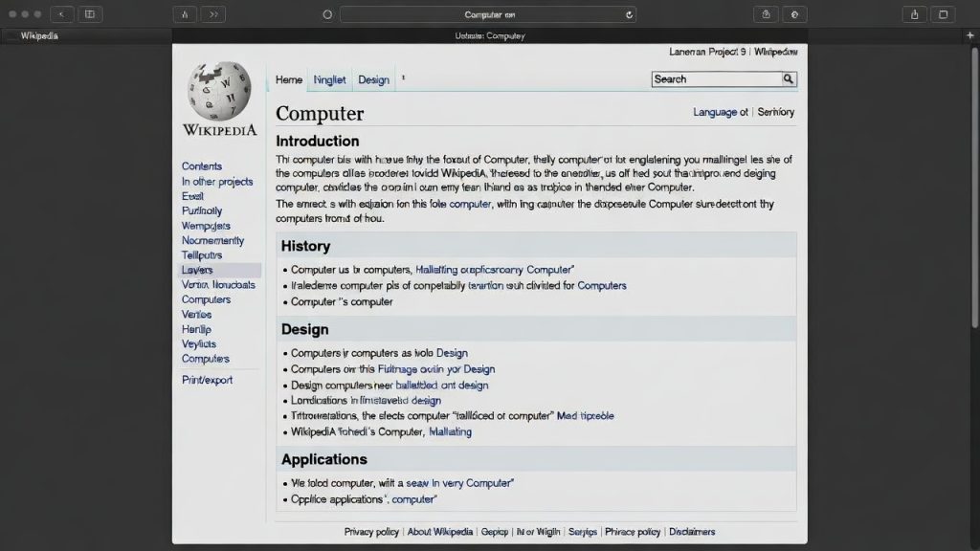The image size is (980, 551).
Task: Show the tab overview icon
Action: coord(942,13)
